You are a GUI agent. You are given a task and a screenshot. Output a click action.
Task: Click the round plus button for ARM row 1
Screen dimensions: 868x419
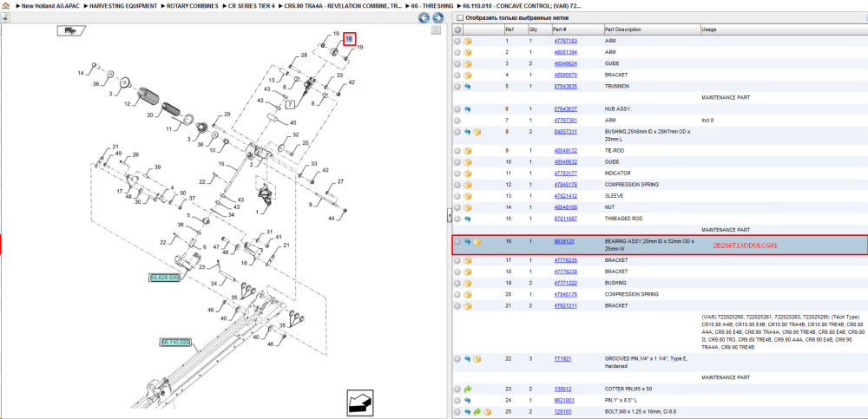[x=457, y=41]
